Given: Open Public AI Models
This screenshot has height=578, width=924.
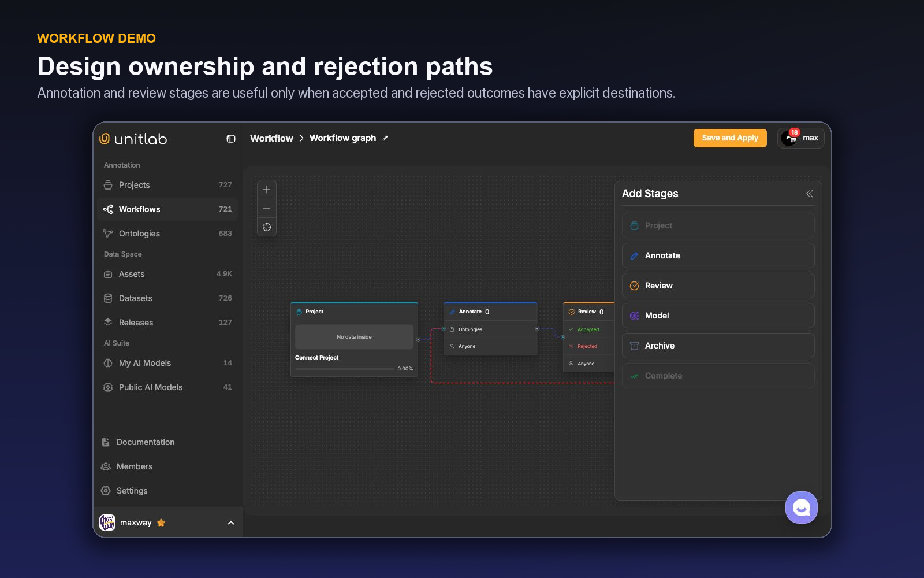Looking at the screenshot, I should tap(167, 387).
